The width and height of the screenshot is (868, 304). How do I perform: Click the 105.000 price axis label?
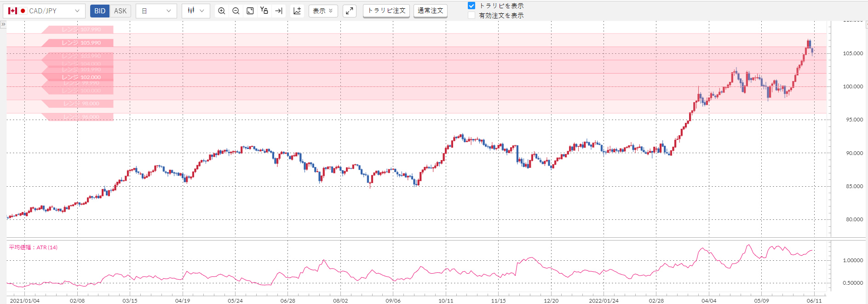pyautogui.click(x=853, y=53)
